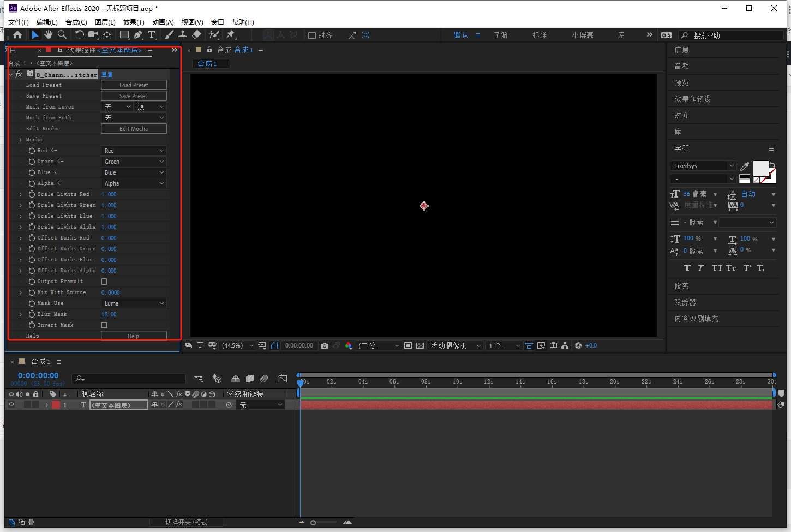Toggle the transparency grid icon

[x=420, y=345]
